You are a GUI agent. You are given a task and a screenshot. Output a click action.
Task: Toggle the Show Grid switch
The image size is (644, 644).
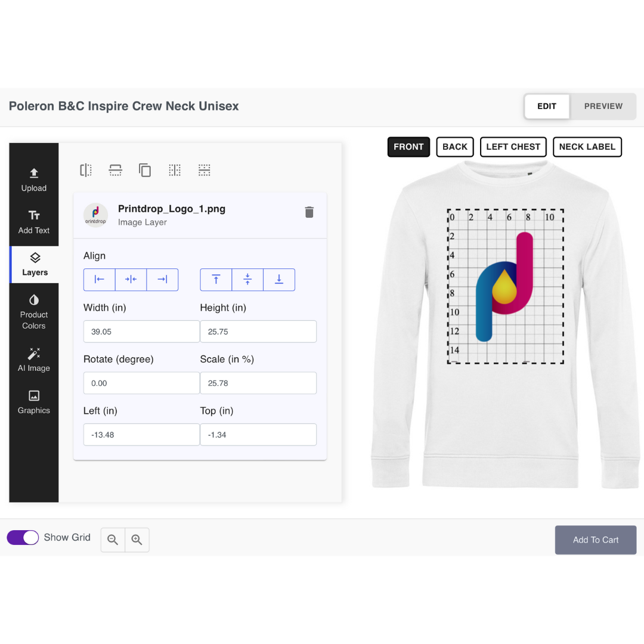click(x=23, y=538)
